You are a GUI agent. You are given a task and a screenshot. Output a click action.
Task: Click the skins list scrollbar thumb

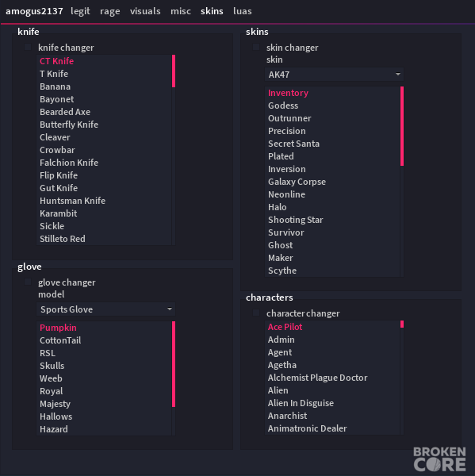point(402,126)
